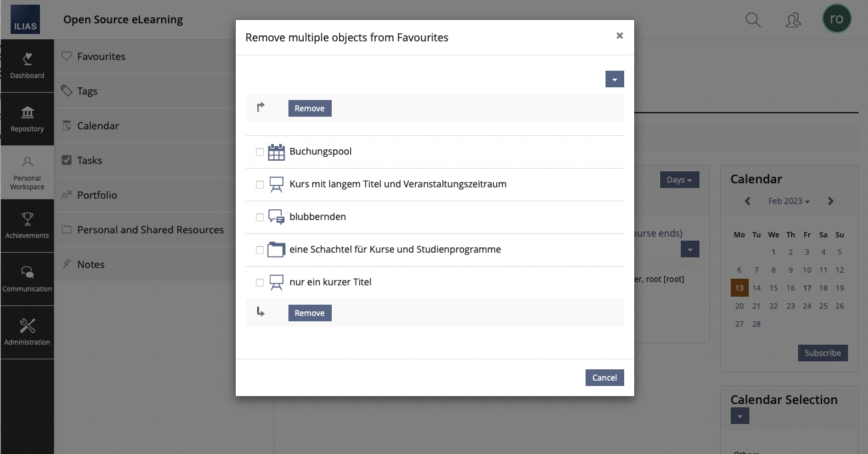Open the Feb 2023 month dropdown
The width and height of the screenshot is (868, 454).
(788, 201)
